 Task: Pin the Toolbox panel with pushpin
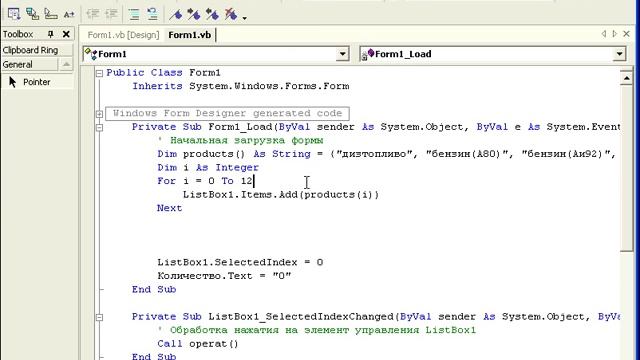(51, 34)
